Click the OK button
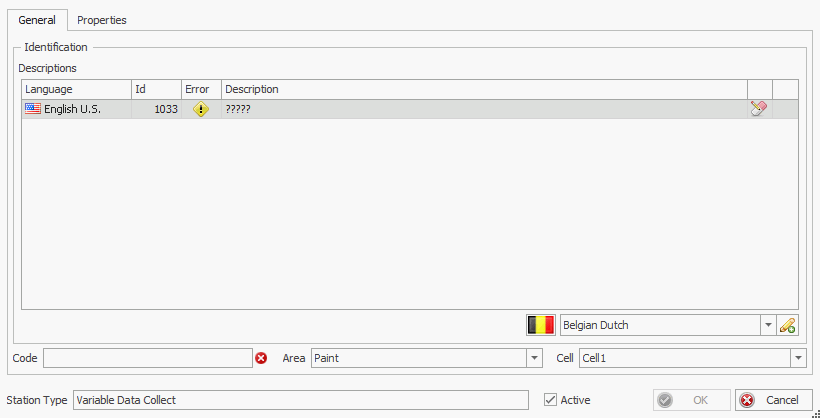820x418 pixels. (x=691, y=400)
